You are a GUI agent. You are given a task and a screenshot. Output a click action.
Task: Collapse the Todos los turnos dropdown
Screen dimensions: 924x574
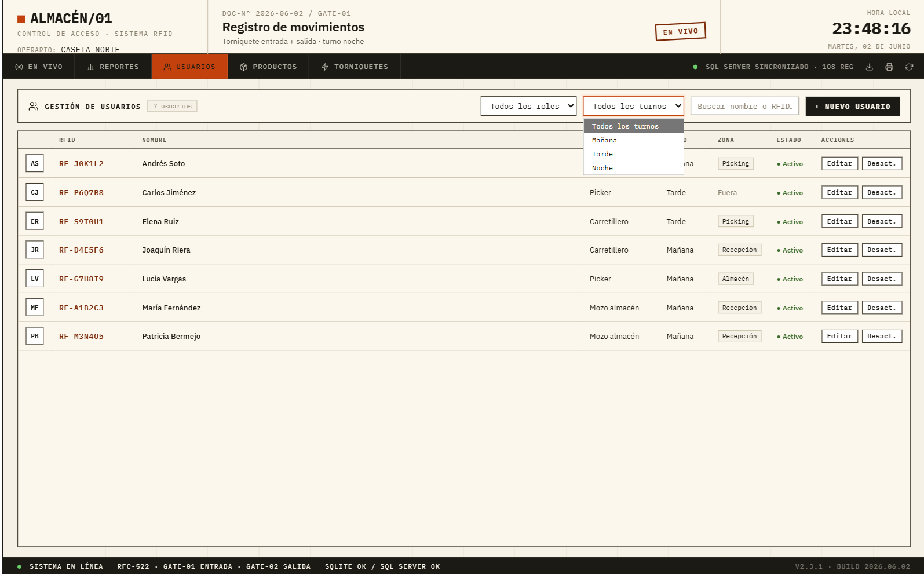[x=633, y=106]
